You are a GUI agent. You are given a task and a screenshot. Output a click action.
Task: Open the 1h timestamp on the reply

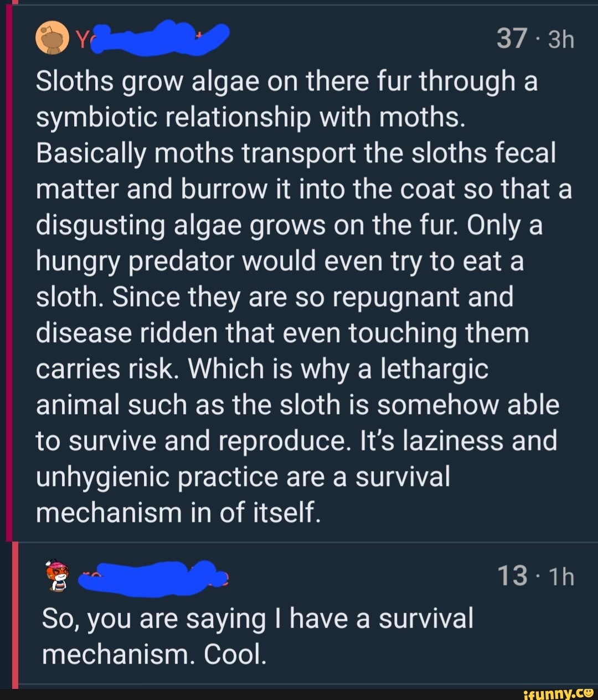pos(560,575)
